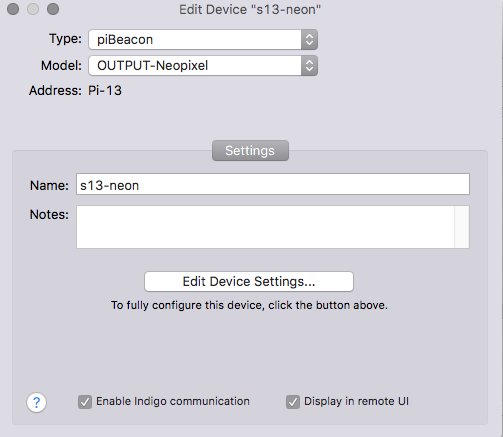The image size is (503, 437).
Task: Toggle Enable Indigo communication checkbox
Action: (85, 402)
